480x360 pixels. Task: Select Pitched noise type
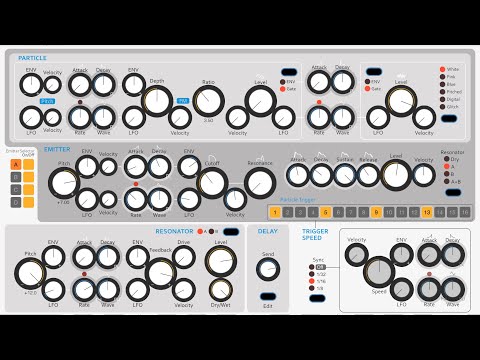(x=443, y=92)
